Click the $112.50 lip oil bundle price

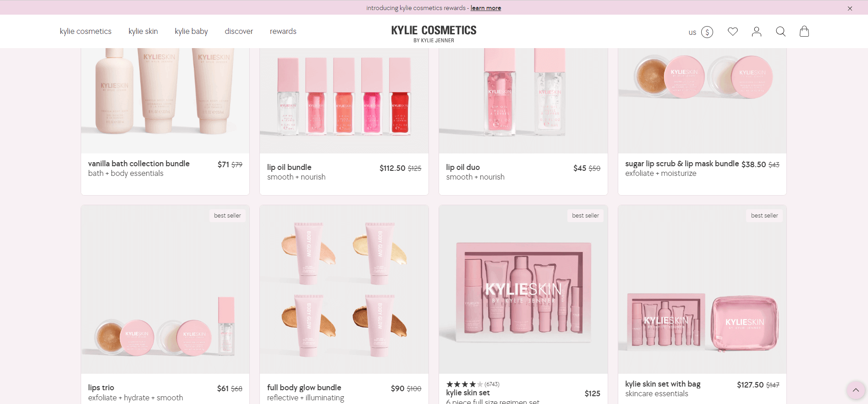coord(392,168)
